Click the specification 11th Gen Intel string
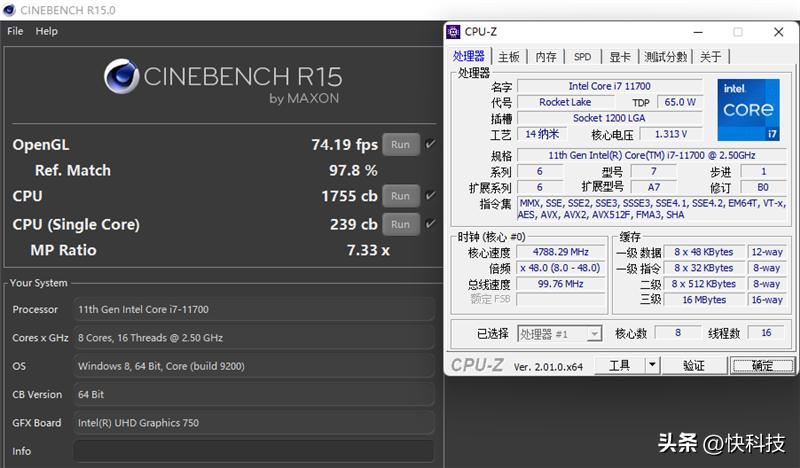The image size is (800, 468). (652, 155)
